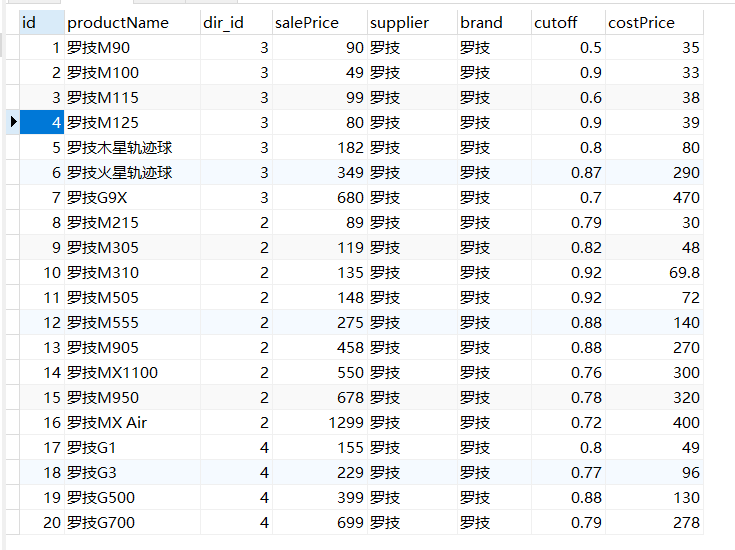The width and height of the screenshot is (735, 550).
Task: Select costPrice cell 320
Action: (654, 398)
